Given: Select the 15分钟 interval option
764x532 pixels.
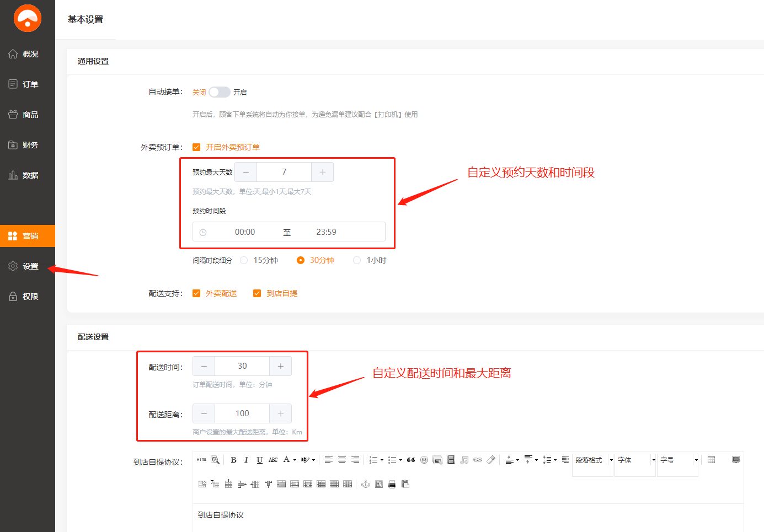Looking at the screenshot, I should pyautogui.click(x=244, y=260).
